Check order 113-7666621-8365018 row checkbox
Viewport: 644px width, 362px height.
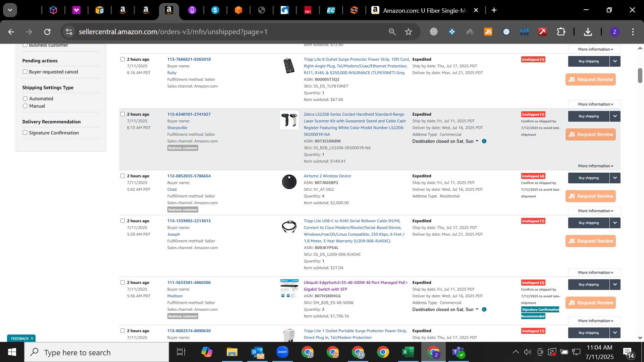click(x=122, y=59)
